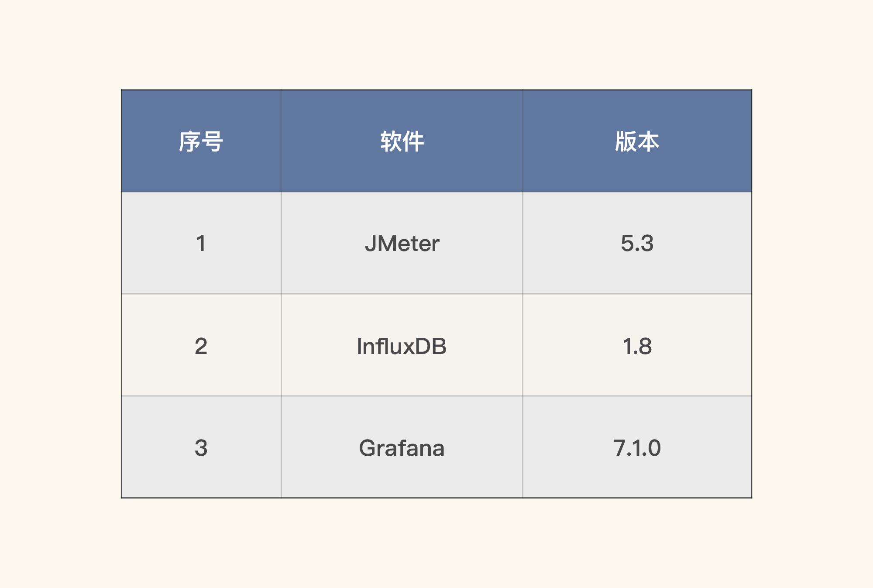Select the 1.8 version cell
Viewport: 873px width, 588px height.
(x=637, y=346)
